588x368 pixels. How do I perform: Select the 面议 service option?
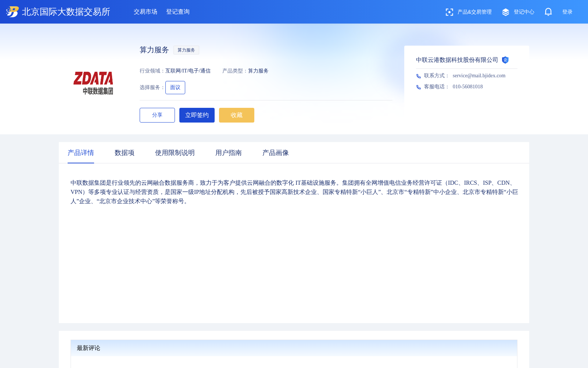tap(175, 88)
